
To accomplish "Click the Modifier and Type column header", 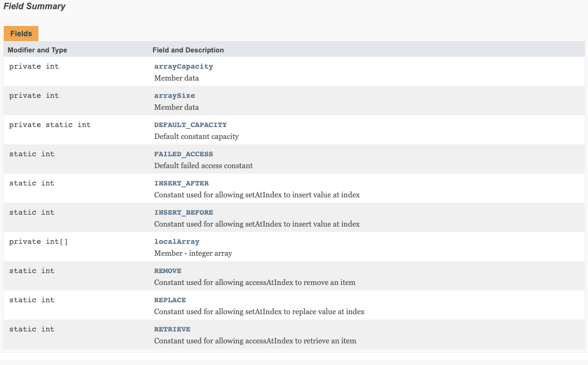I will (37, 50).
